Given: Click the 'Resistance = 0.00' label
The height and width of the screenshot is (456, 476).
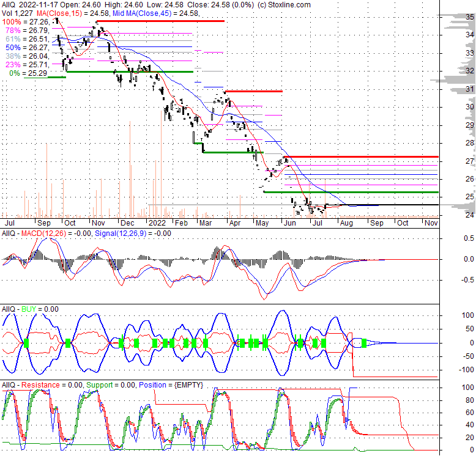Looking at the screenshot, I should coord(51,384).
